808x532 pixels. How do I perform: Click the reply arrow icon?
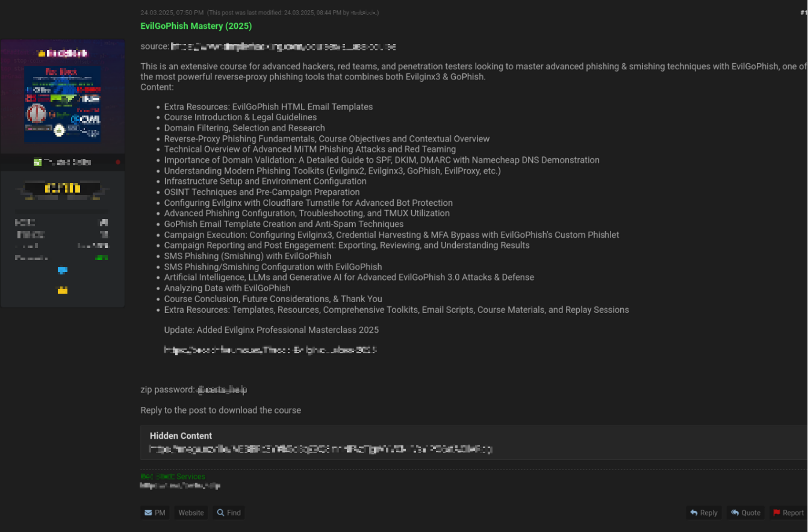point(694,513)
